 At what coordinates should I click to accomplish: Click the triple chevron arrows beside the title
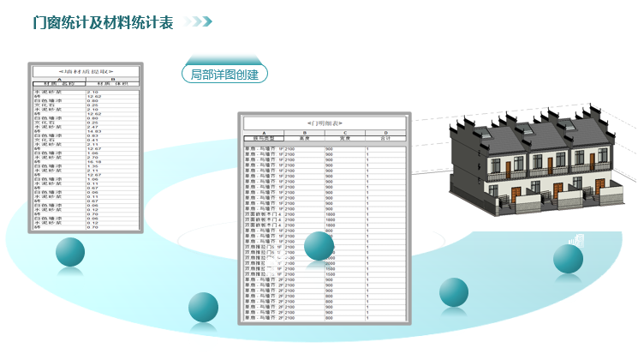[198, 21]
